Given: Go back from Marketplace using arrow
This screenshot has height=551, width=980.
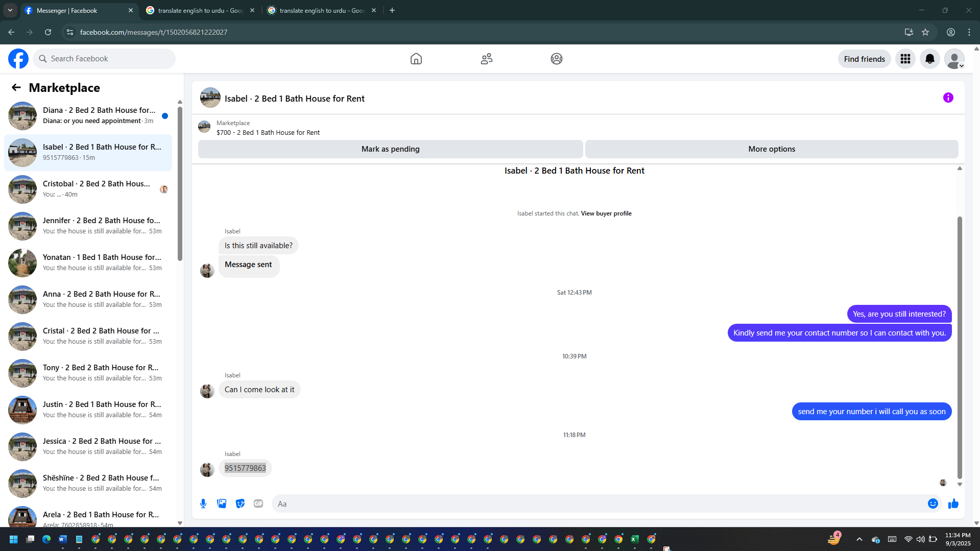Looking at the screenshot, I should pos(16,87).
